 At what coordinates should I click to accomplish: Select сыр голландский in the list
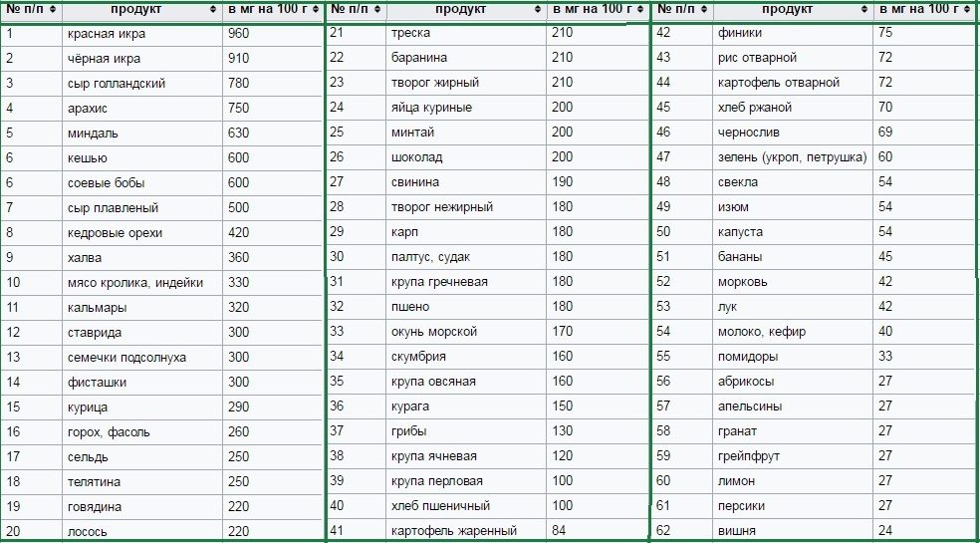tap(142, 84)
